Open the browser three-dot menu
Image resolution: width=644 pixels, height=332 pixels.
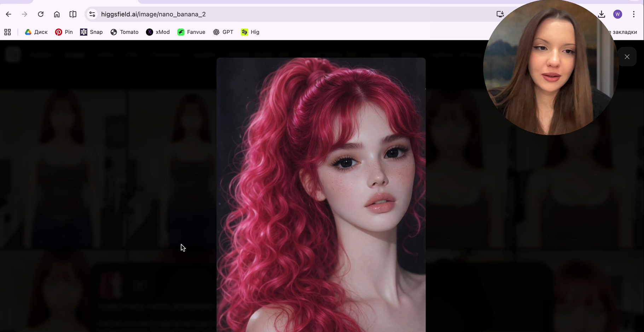[x=634, y=14]
